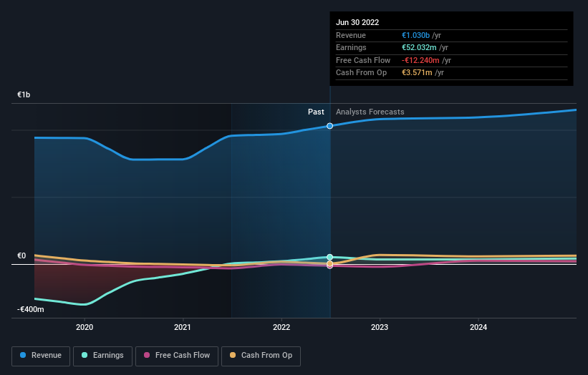Click the Earnings row label in tooltip
The image size is (588, 375).
coord(351,47)
